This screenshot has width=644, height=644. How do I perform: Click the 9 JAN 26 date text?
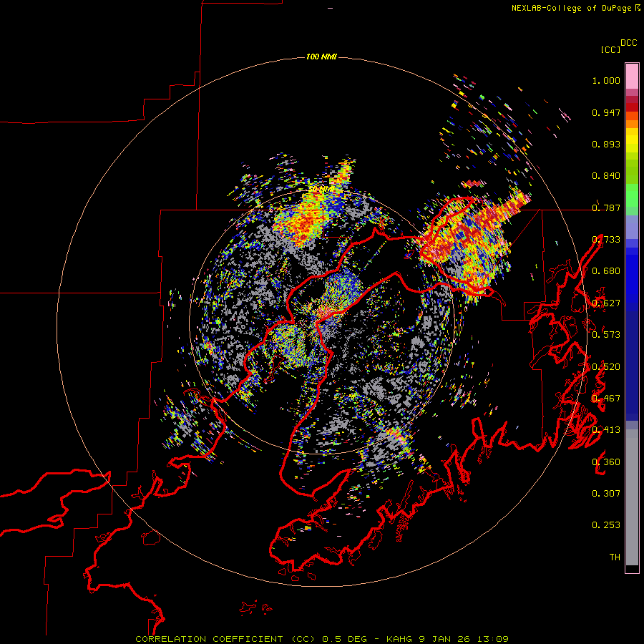click(x=445, y=639)
